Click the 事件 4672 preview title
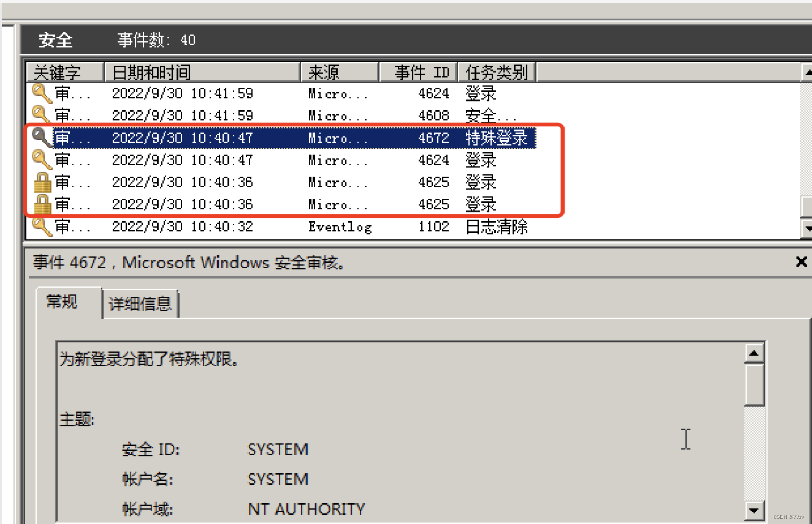 tap(189, 262)
